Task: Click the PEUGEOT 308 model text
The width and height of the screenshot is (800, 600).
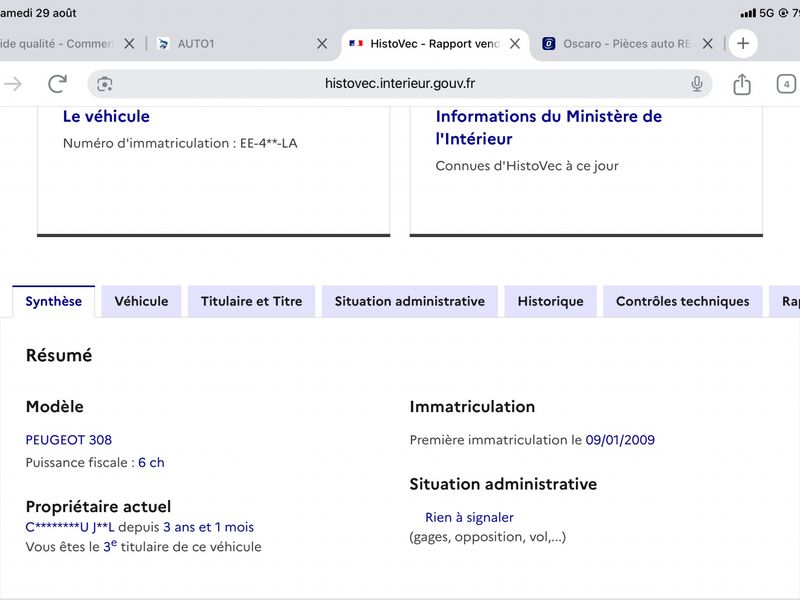Action: [69, 440]
